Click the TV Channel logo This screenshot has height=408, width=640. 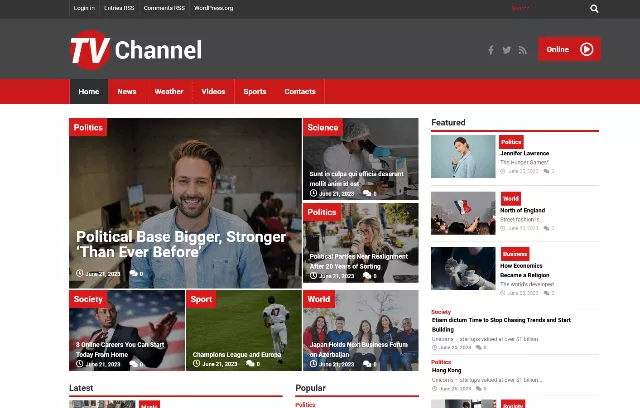[x=136, y=50]
